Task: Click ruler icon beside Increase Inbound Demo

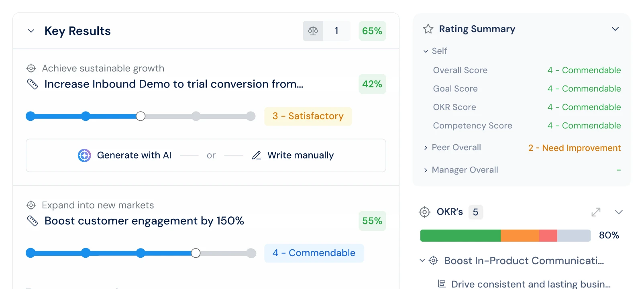Action: 32,84
